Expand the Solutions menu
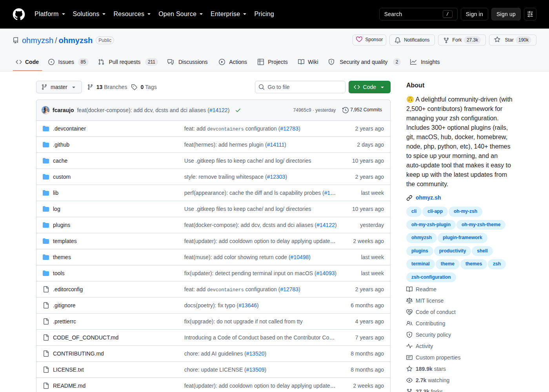Screen dimensions: 549x392 89,14
